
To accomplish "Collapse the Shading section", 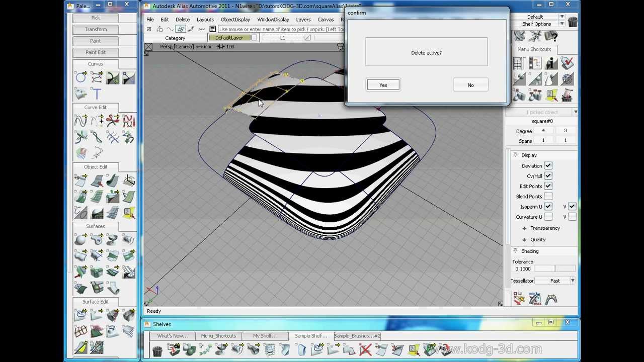I will click(515, 251).
